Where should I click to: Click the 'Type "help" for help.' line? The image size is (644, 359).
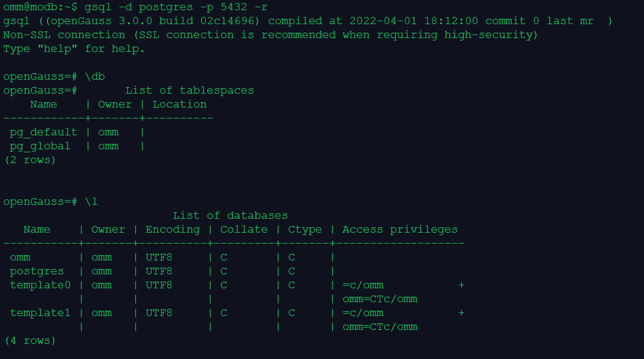[74, 48]
